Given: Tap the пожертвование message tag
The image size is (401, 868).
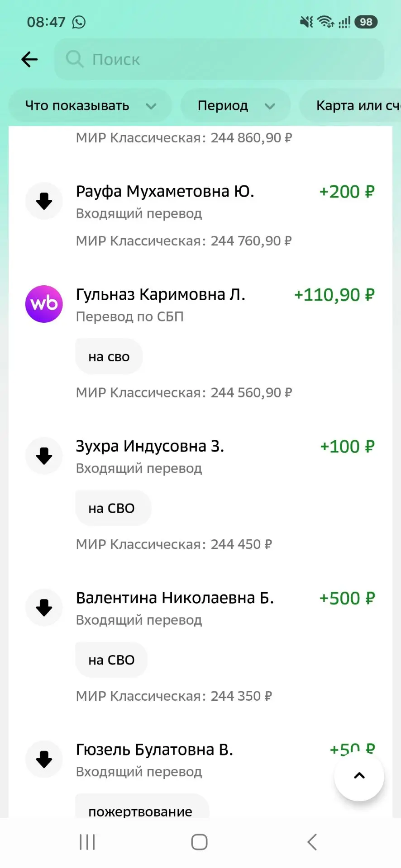Looking at the screenshot, I should click(x=142, y=808).
